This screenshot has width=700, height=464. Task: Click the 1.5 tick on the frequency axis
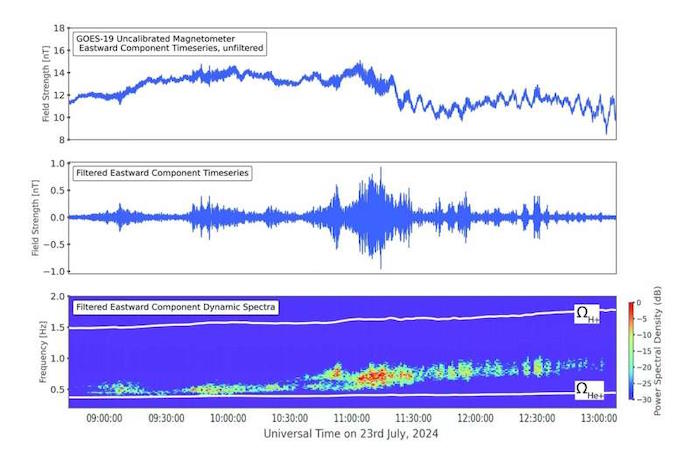click(x=58, y=328)
